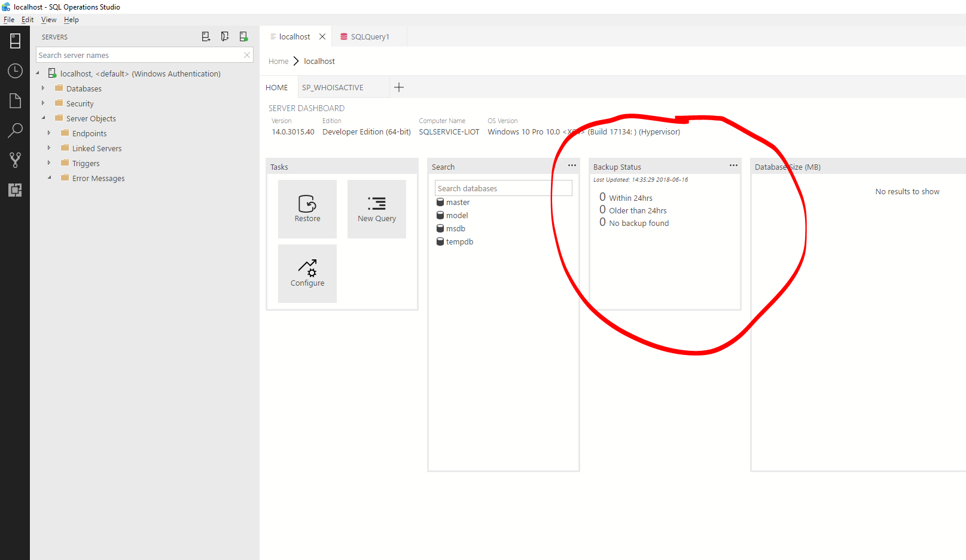Click the version value 14.0.3015.40
The width and height of the screenshot is (966, 560).
(293, 131)
